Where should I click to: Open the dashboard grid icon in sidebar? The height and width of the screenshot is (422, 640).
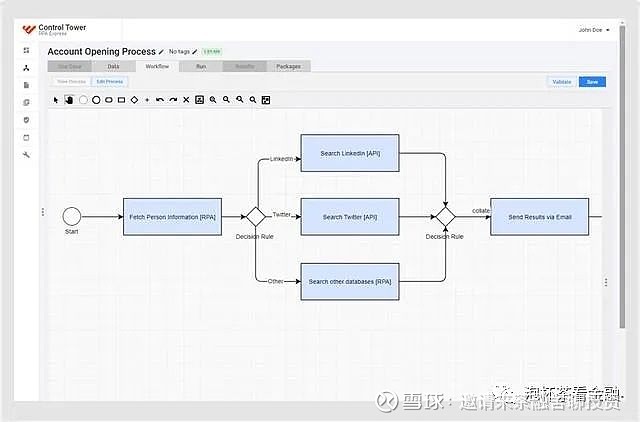27,50
